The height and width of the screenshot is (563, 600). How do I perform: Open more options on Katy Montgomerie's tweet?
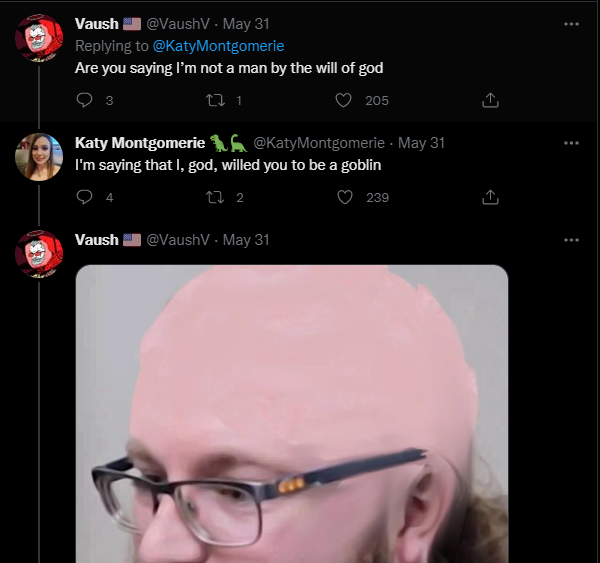pos(571,143)
